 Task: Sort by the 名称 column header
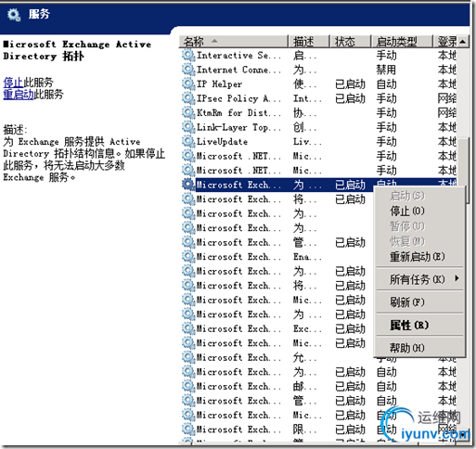234,41
